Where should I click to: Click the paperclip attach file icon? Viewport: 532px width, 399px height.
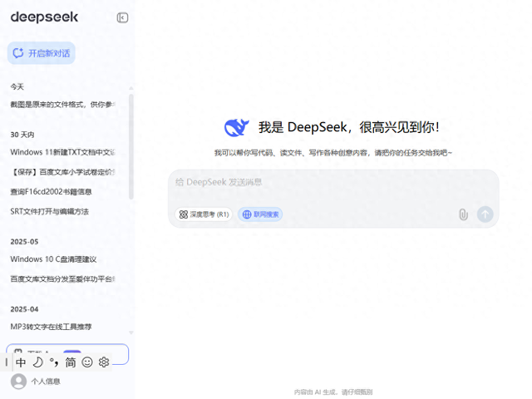[x=463, y=214]
